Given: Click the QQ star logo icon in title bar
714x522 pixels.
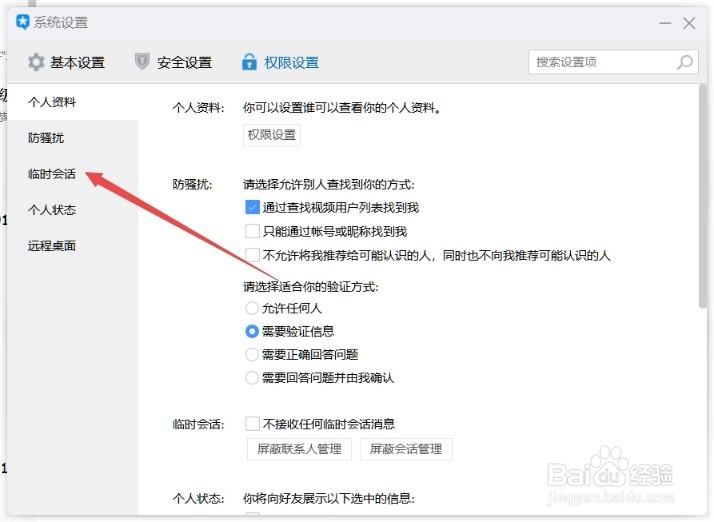Looking at the screenshot, I should tap(23, 22).
